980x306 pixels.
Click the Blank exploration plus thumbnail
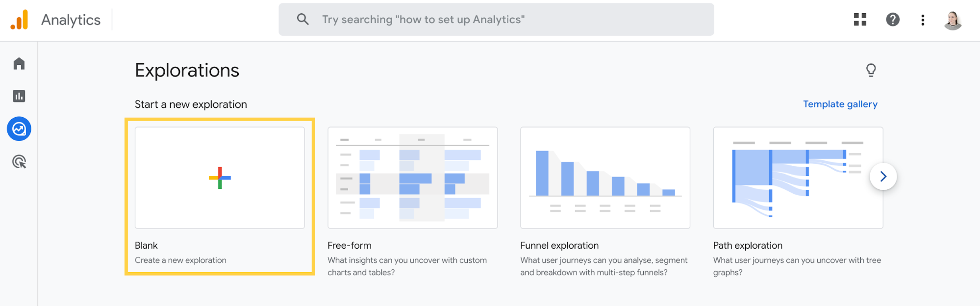tap(220, 178)
